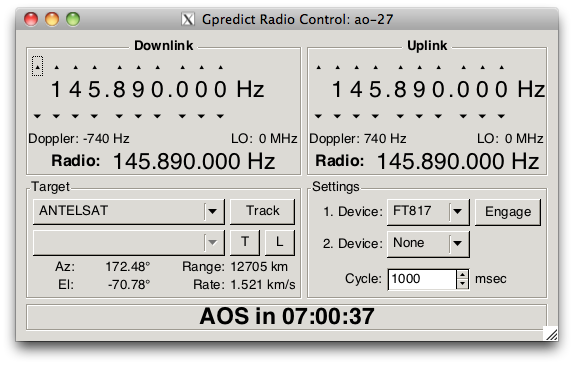Decrease the Uplink 100 MHz digit
The height and width of the screenshot is (365, 574).
click(337, 116)
